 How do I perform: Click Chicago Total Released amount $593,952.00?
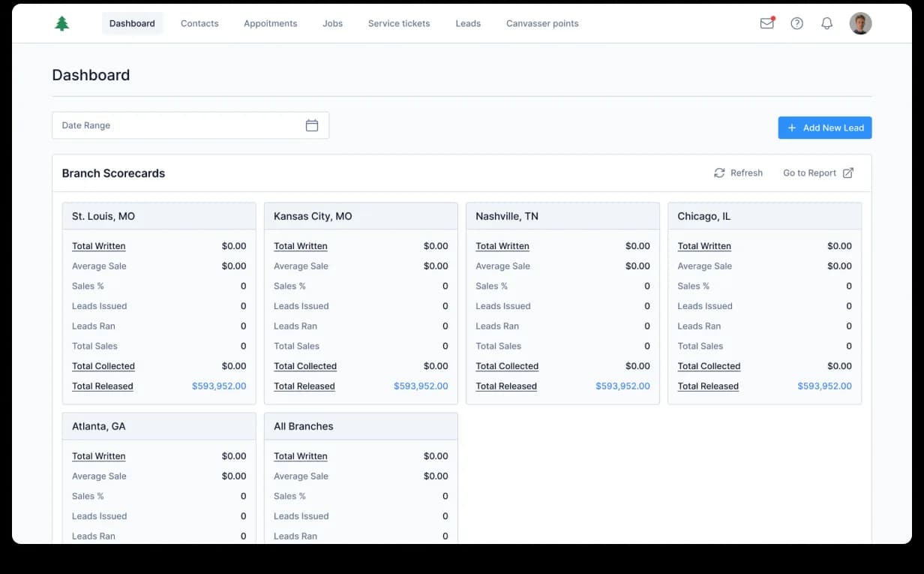pos(824,386)
